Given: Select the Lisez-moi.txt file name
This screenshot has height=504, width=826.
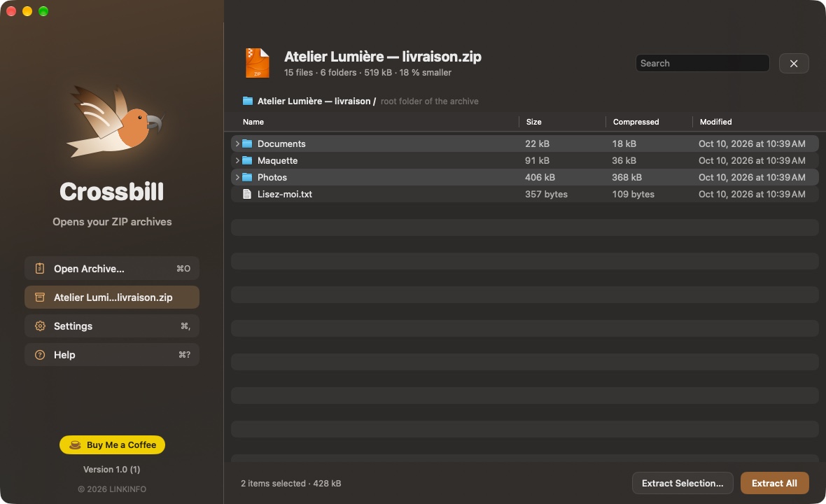Looking at the screenshot, I should (285, 195).
